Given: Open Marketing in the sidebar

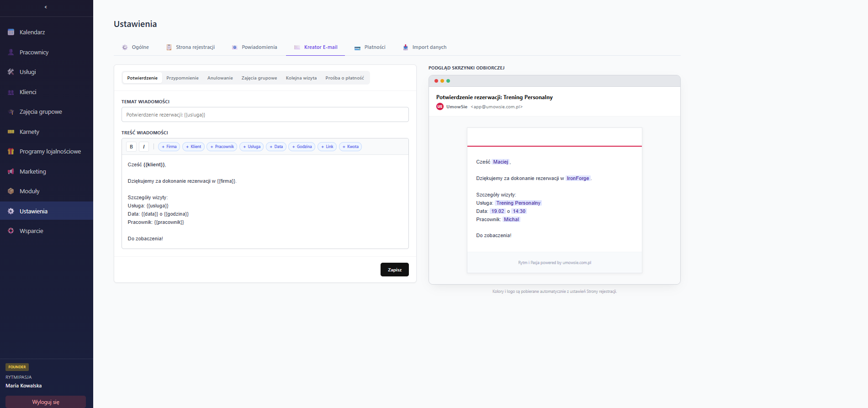Looking at the screenshot, I should [x=47, y=171].
